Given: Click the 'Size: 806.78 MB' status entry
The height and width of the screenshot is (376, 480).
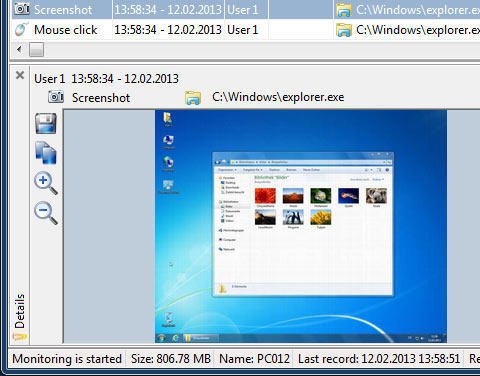Looking at the screenshot, I should (171, 359).
